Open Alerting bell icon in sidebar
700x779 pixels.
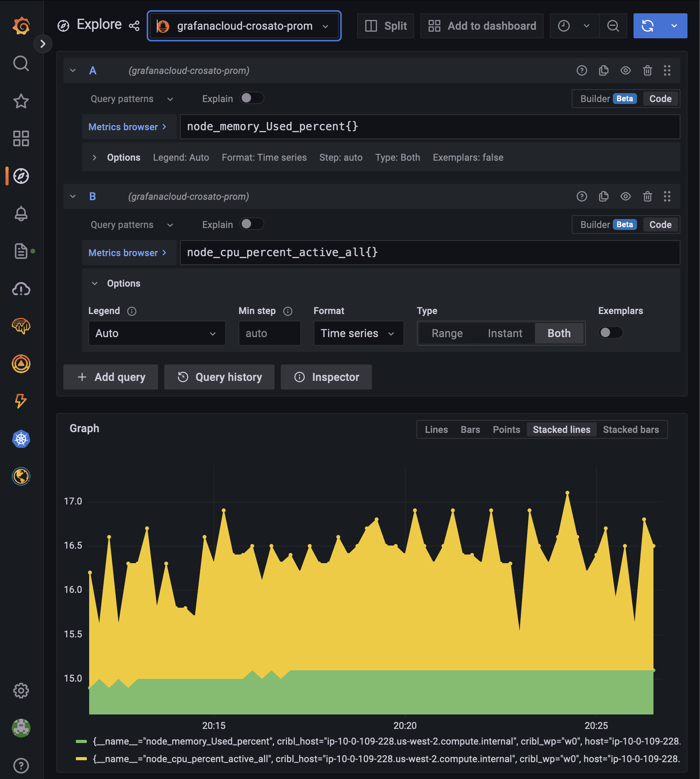[21, 214]
